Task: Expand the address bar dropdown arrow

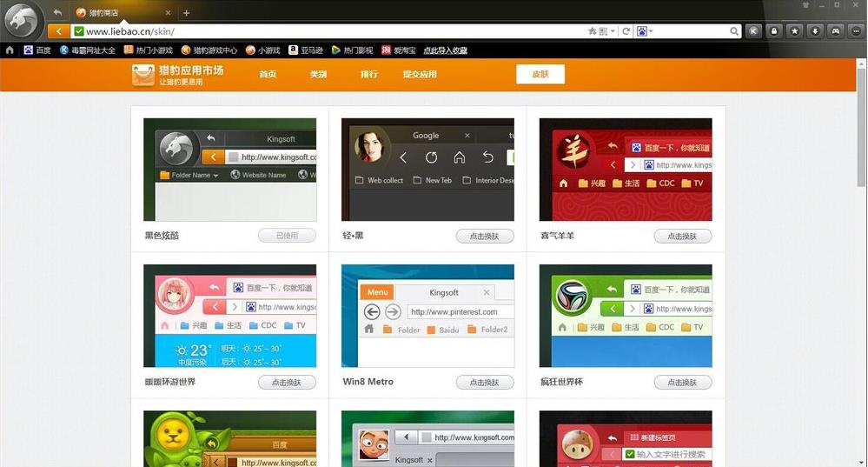Action: [613, 31]
